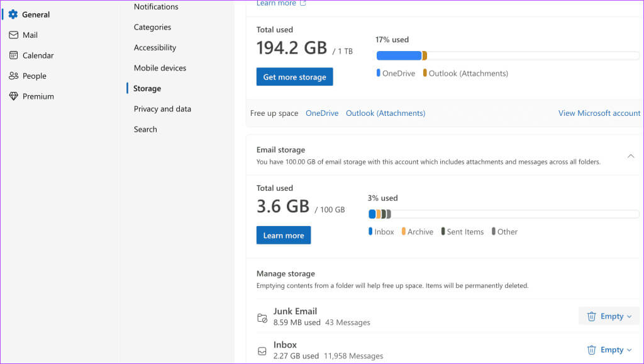This screenshot has height=364, width=644.
Task: Collapse the Email storage section chevron
Action: [x=631, y=156]
